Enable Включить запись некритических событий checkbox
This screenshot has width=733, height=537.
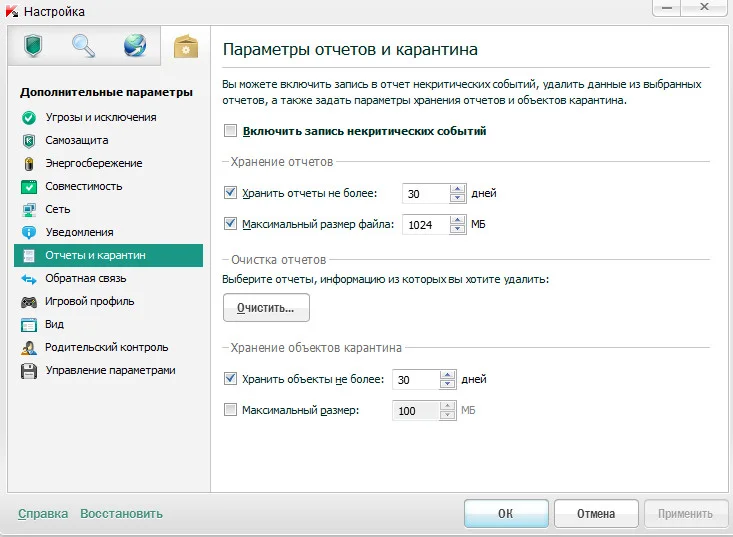pyautogui.click(x=230, y=130)
